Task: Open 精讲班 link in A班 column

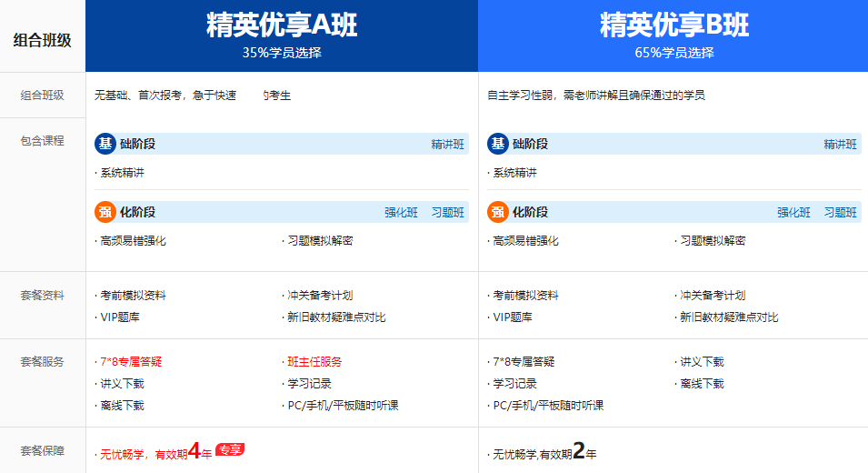Action: 447,144
